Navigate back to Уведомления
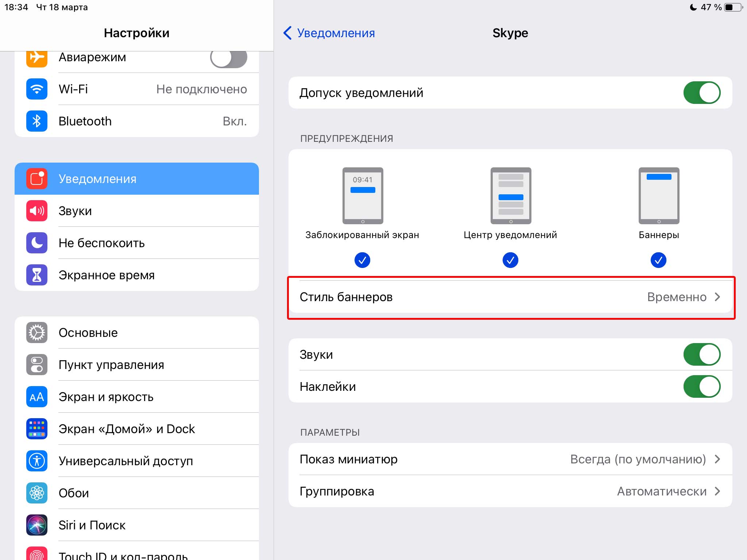 click(x=328, y=32)
